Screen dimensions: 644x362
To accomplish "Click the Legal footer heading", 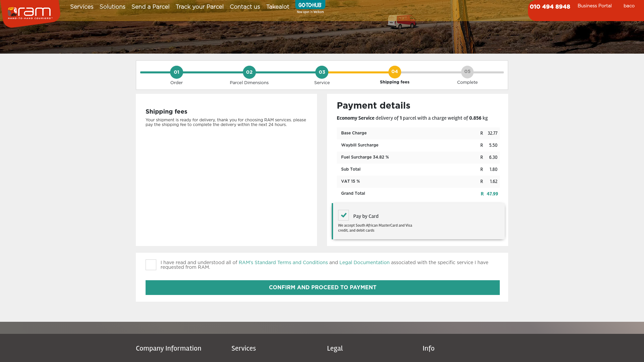I will click(x=335, y=349).
